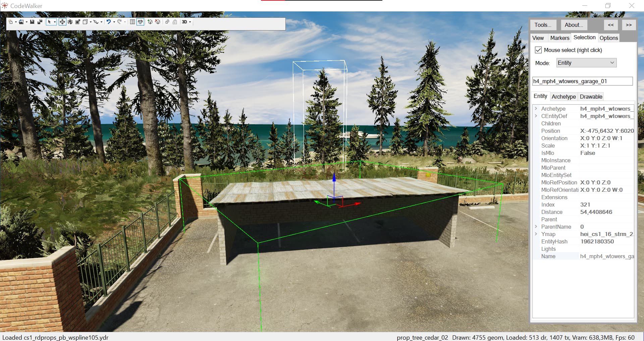Viewport: 644px width, 341px height.
Task: Undo the last action
Action: click(x=109, y=22)
